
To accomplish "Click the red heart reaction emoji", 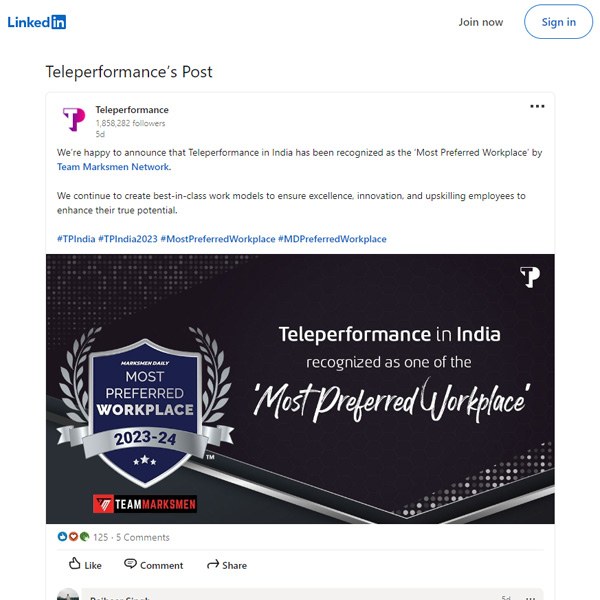I will click(x=73, y=536).
